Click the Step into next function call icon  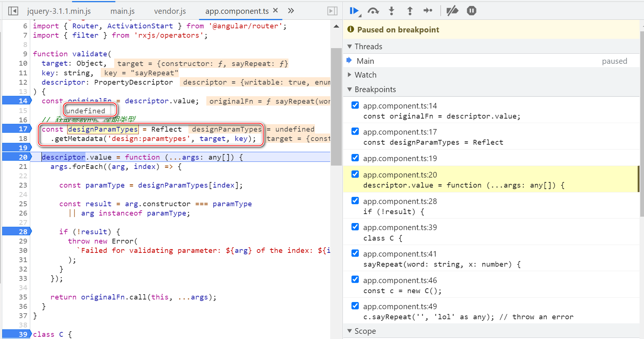point(391,11)
